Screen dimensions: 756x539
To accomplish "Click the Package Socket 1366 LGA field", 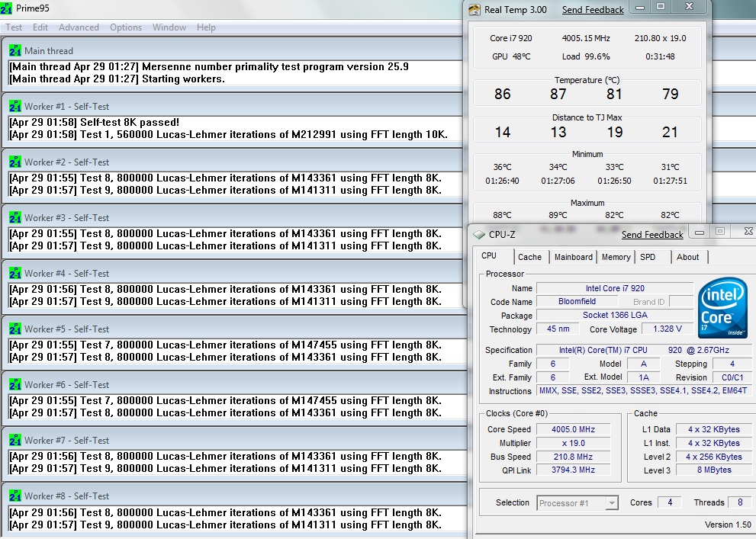I will [x=615, y=315].
